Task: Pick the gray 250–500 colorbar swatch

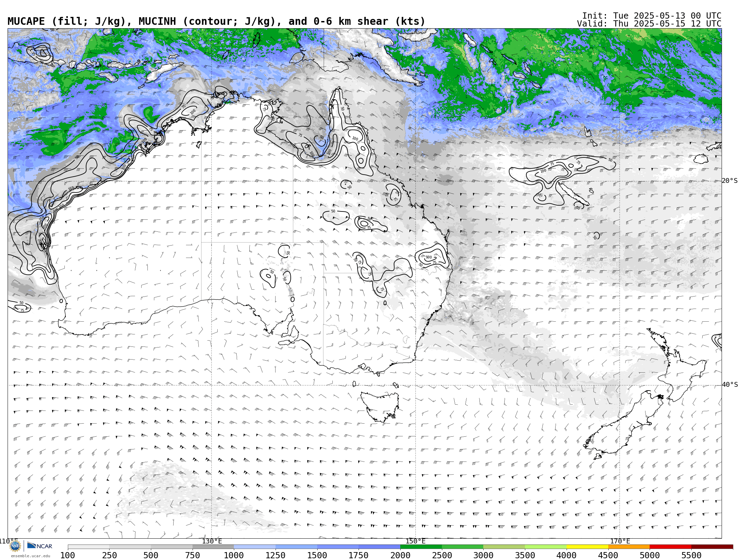Action: (x=130, y=547)
